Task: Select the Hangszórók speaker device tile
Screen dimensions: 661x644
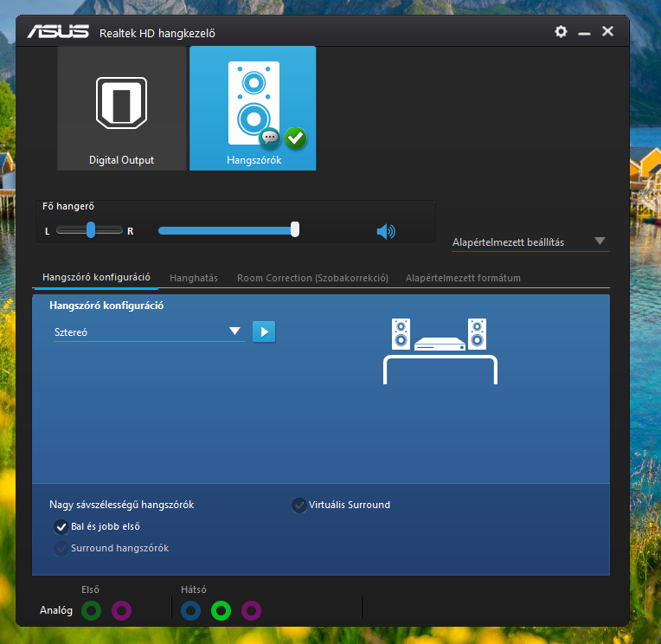Action: point(253,108)
